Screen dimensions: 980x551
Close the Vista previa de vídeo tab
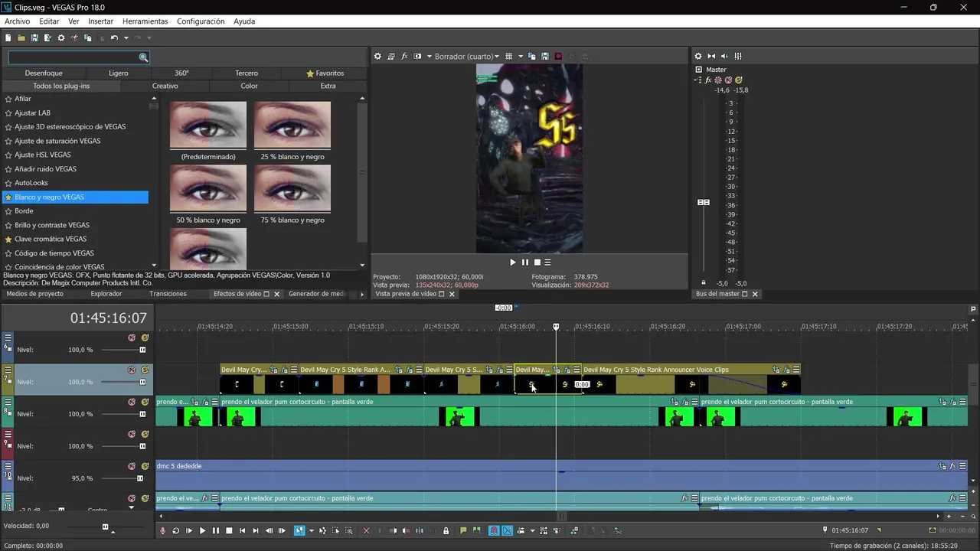coord(452,294)
